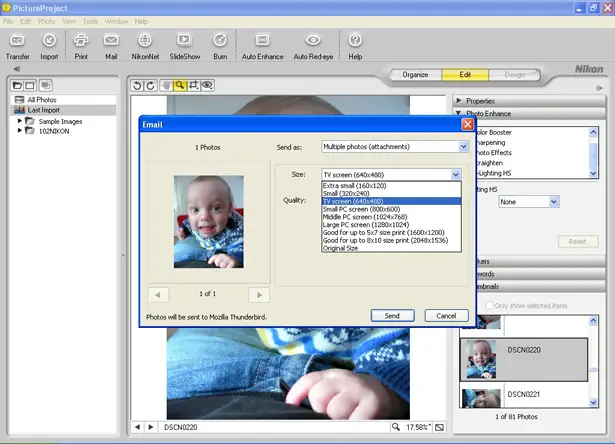Select 'Large PC screen (1280x1024)' option
The width and height of the screenshot is (615, 444).
pos(391,225)
